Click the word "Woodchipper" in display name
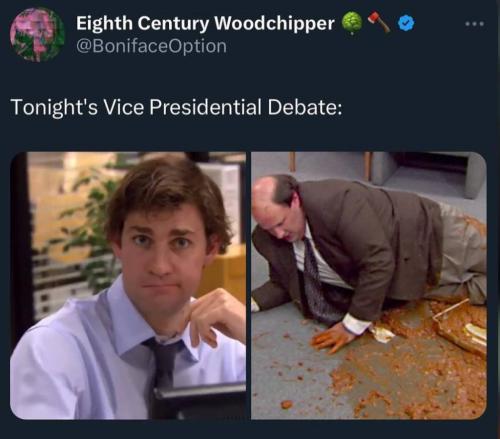Screen dimensions: 500x439 274,23
